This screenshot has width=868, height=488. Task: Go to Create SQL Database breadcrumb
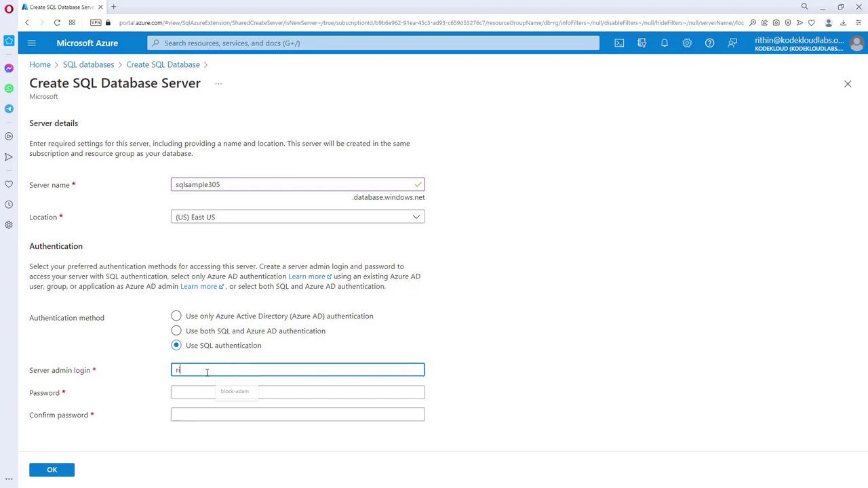click(x=163, y=64)
